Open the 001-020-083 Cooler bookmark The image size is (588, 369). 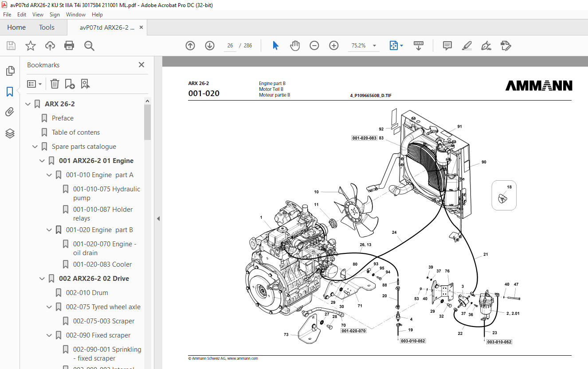(102, 264)
